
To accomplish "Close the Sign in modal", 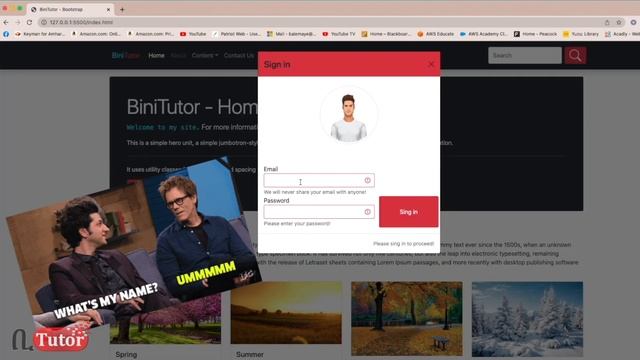I will tap(431, 64).
